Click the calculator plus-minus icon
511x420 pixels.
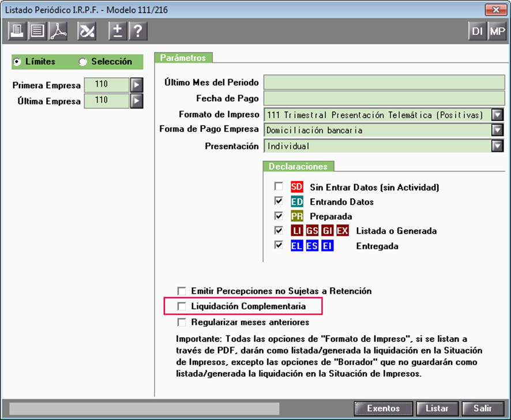[118, 31]
